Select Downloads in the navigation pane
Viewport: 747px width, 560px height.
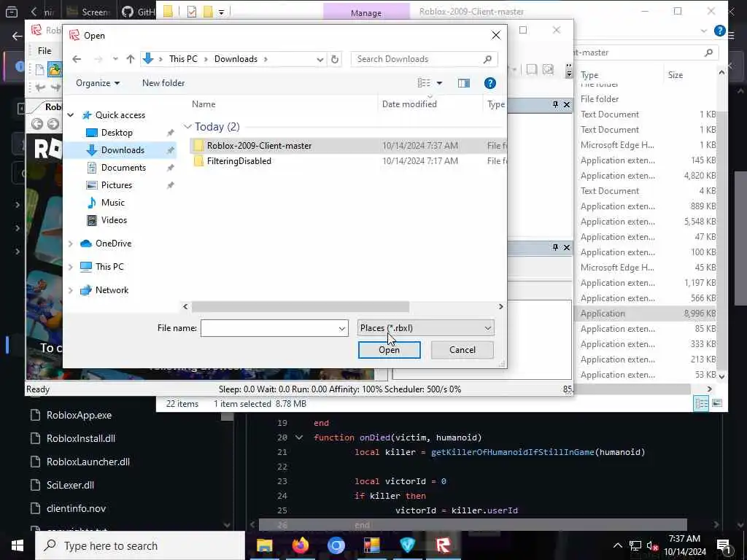click(x=123, y=150)
